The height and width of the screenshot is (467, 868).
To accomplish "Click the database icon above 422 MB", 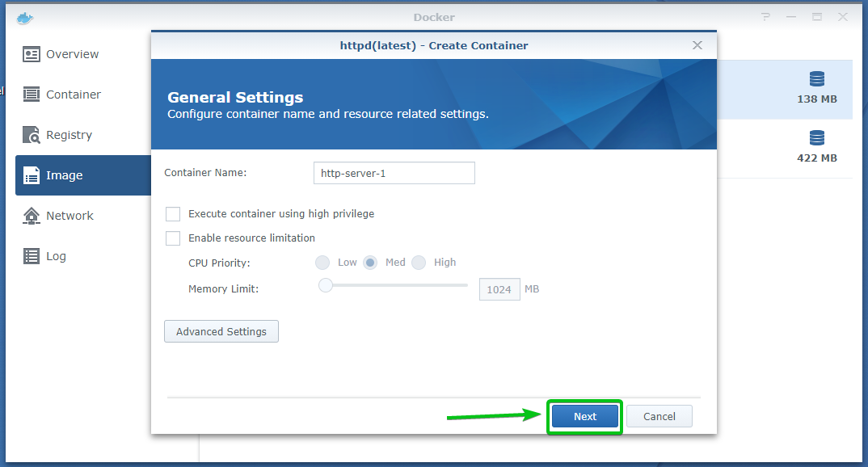I will coord(817,138).
